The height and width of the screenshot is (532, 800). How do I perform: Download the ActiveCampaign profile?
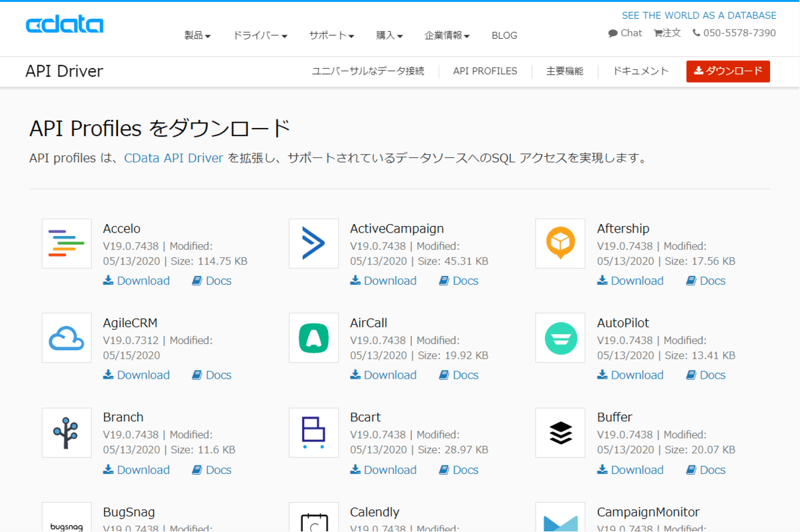pos(383,281)
